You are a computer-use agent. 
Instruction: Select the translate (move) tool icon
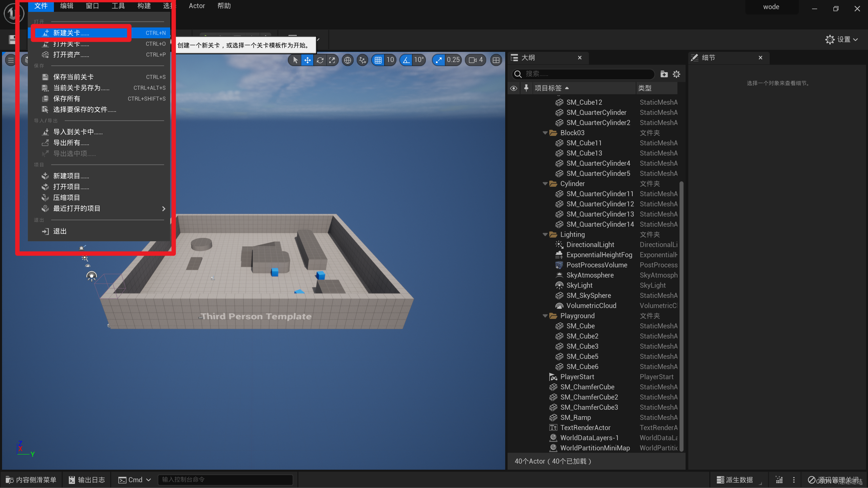coord(307,60)
